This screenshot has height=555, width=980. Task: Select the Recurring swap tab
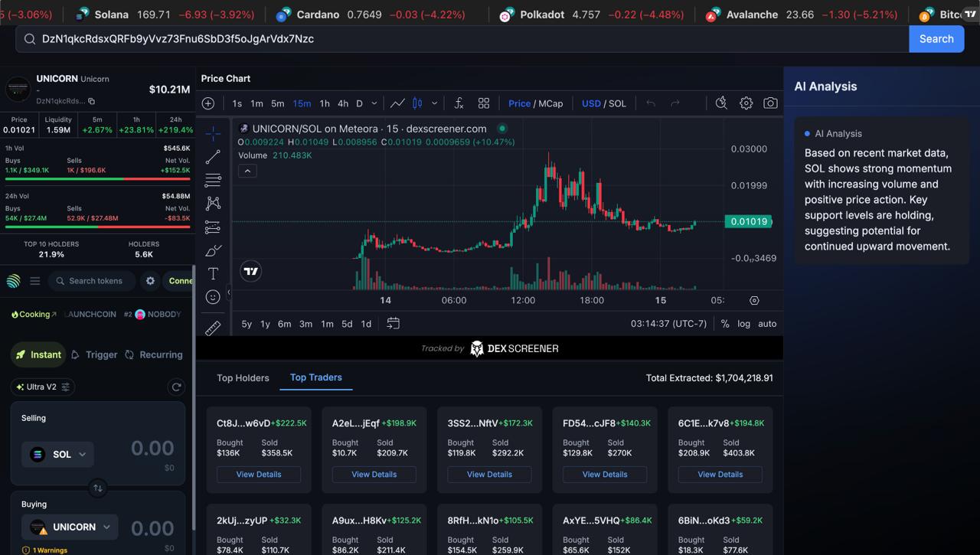coord(154,355)
